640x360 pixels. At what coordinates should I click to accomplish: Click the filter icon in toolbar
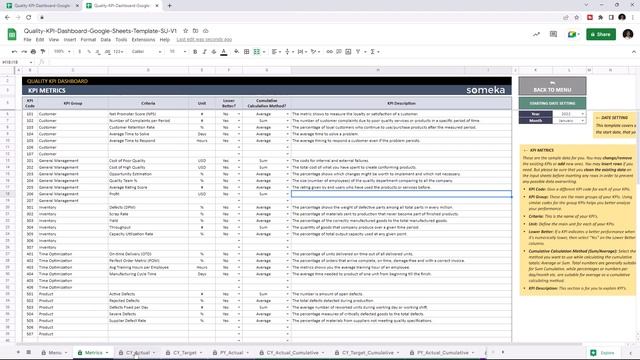pyautogui.click(x=358, y=52)
